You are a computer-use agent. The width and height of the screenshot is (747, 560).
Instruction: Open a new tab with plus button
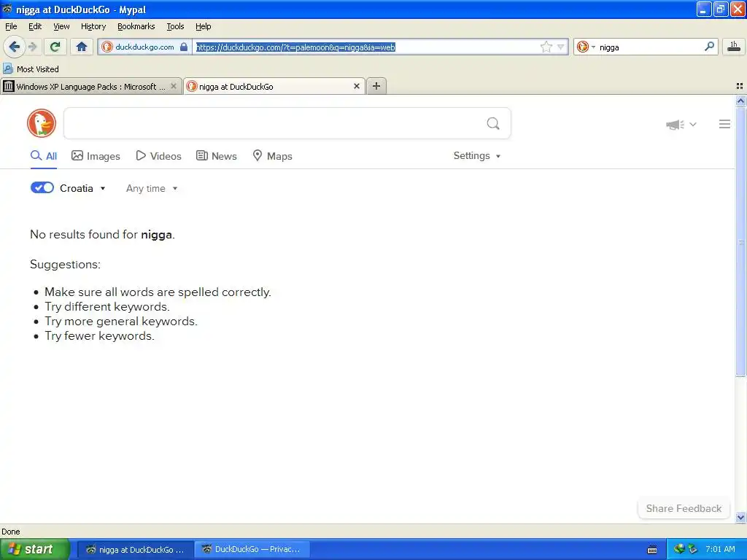[376, 86]
